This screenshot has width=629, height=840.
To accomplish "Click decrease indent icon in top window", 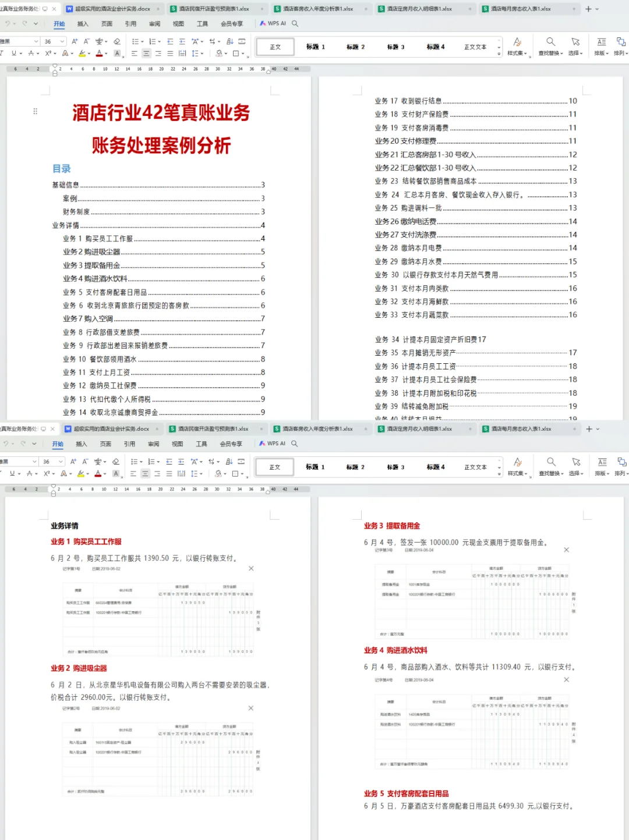I will tap(170, 41).
